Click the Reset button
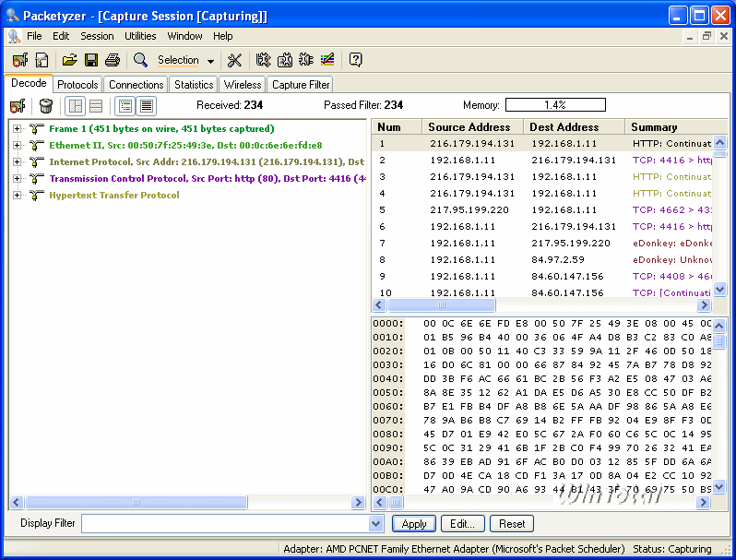The width and height of the screenshot is (736, 560). click(512, 524)
